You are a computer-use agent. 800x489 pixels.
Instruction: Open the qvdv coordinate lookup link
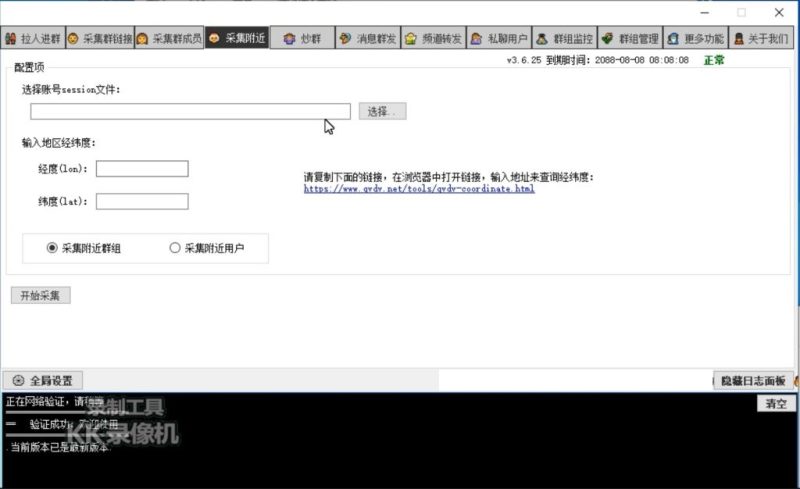click(x=419, y=189)
